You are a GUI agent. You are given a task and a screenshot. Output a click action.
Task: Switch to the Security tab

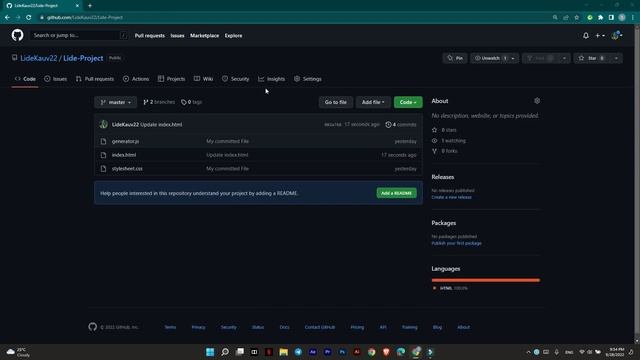236,79
